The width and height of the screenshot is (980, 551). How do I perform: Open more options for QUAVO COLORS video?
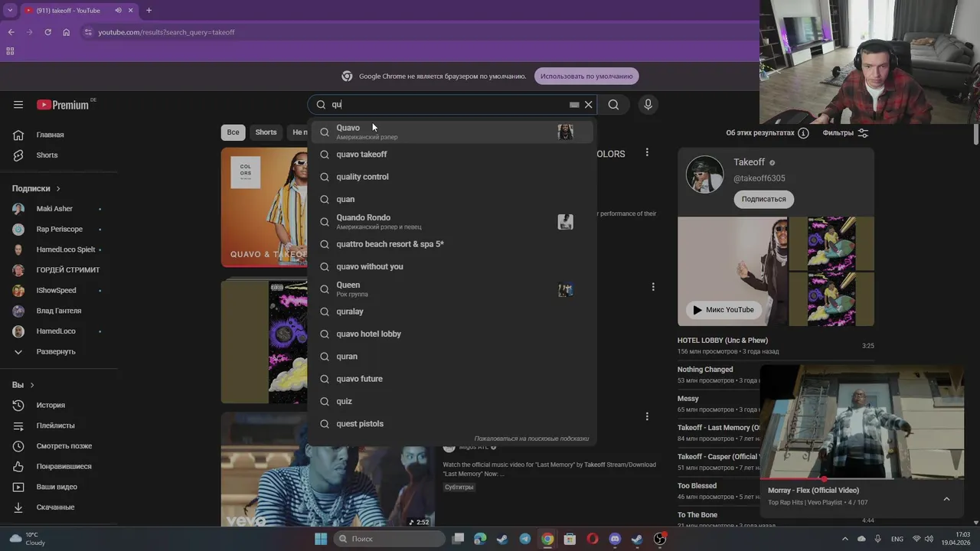click(647, 153)
